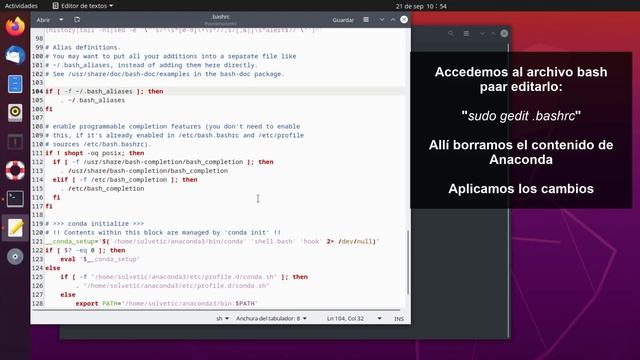Open the Files manager dock icon
The height and width of the screenshot is (360, 640).
tap(15, 84)
